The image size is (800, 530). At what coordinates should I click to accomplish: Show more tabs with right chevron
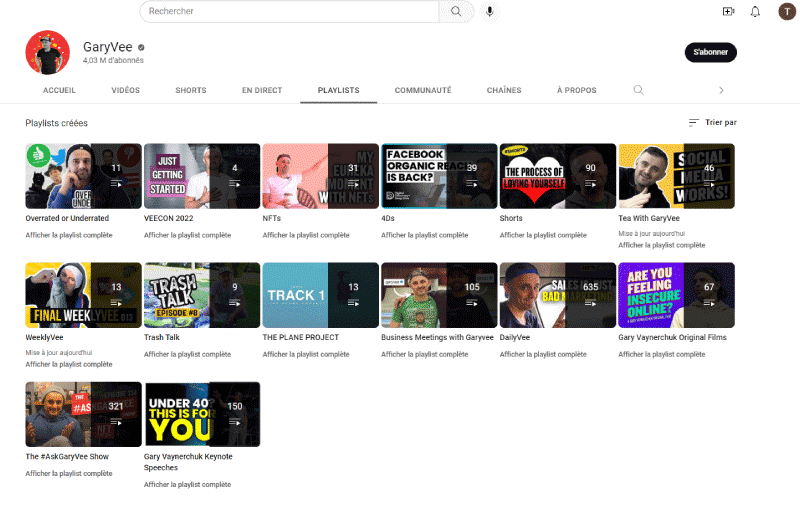[721, 90]
